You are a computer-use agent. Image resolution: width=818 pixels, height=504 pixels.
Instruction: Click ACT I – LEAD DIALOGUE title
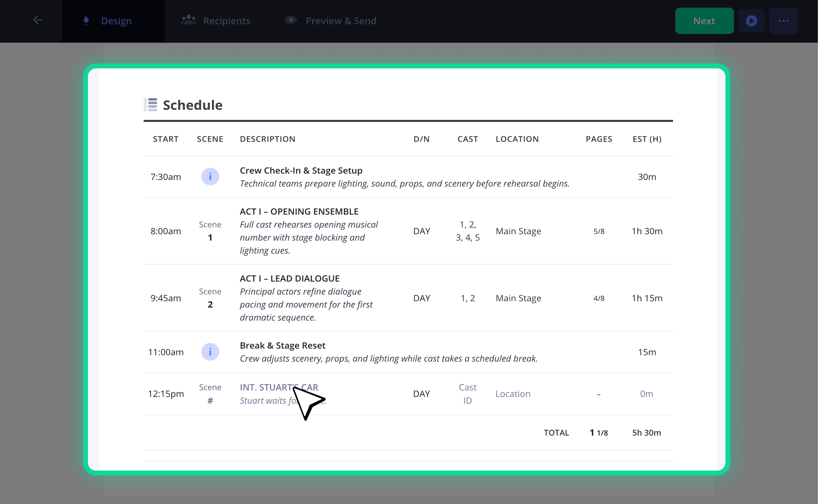290,278
